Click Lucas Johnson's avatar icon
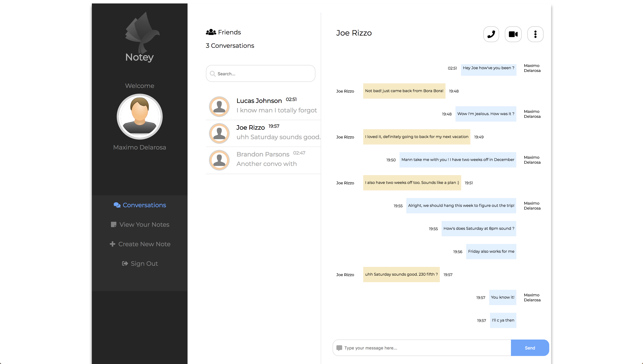The height and width of the screenshot is (364, 643). point(219,107)
